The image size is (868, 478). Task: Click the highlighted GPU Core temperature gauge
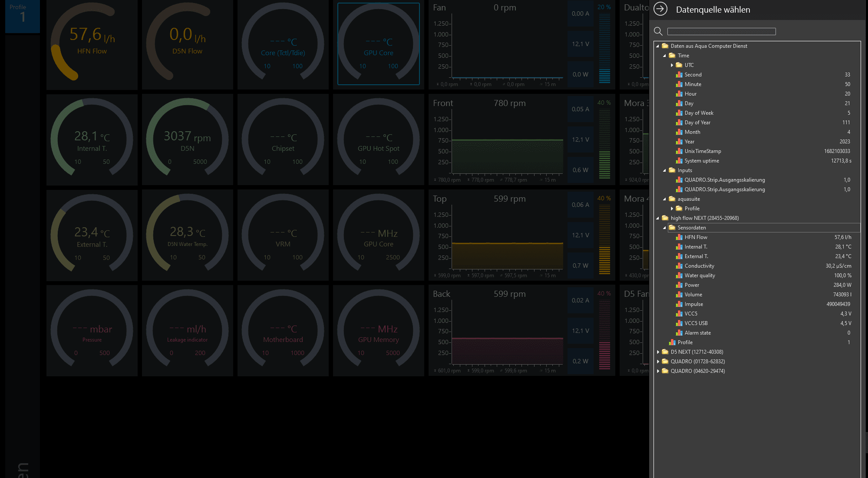379,44
